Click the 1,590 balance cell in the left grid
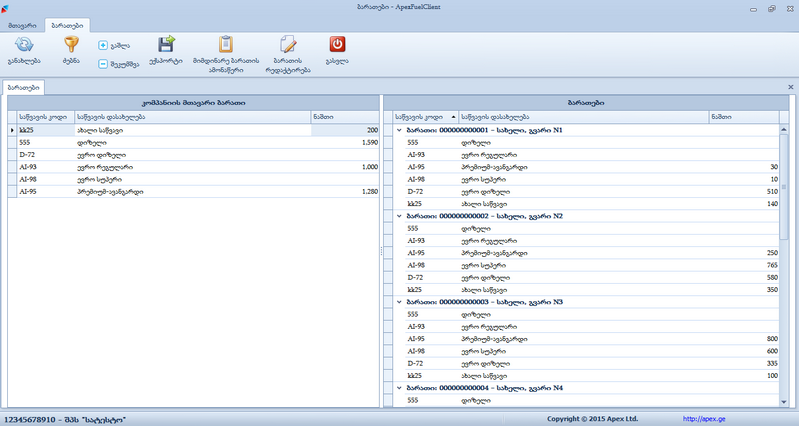 coord(345,143)
